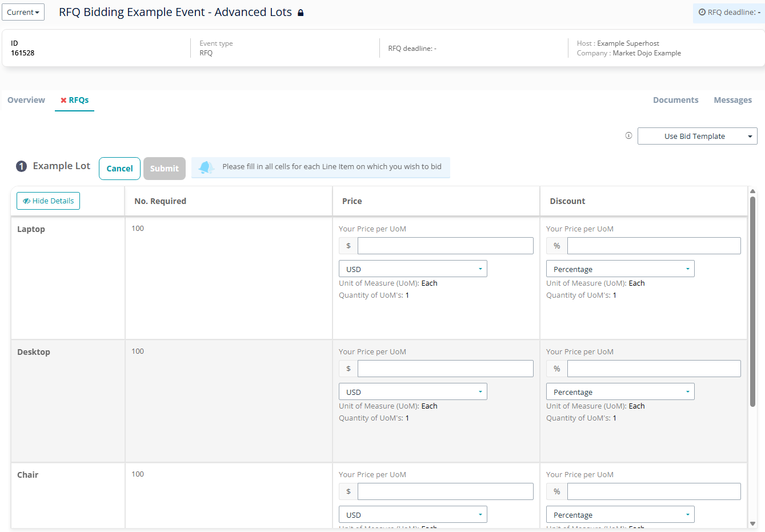
Task: Click the bell icon in the notice banner
Action: pos(206,167)
